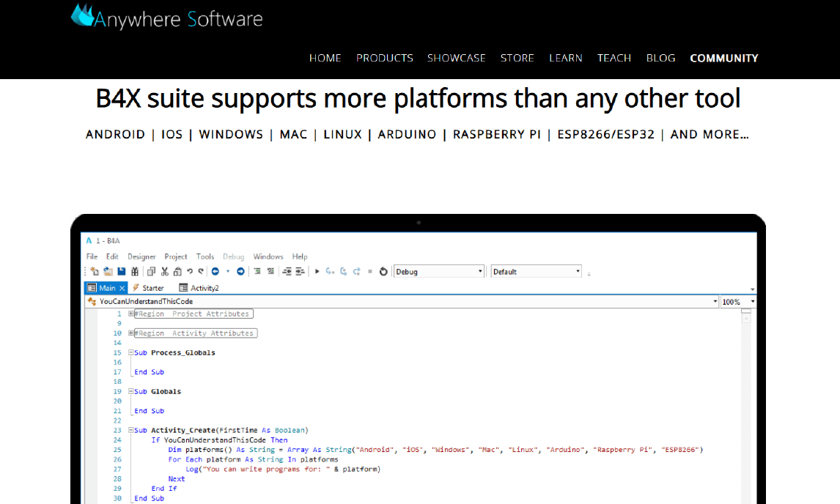840x504 pixels.
Task: Open the Help menu
Action: pos(300,256)
